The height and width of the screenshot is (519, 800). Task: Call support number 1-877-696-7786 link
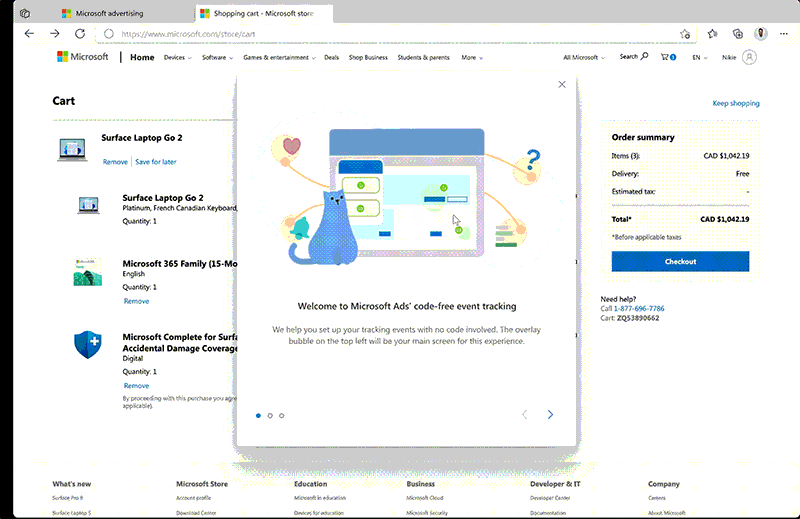639,308
